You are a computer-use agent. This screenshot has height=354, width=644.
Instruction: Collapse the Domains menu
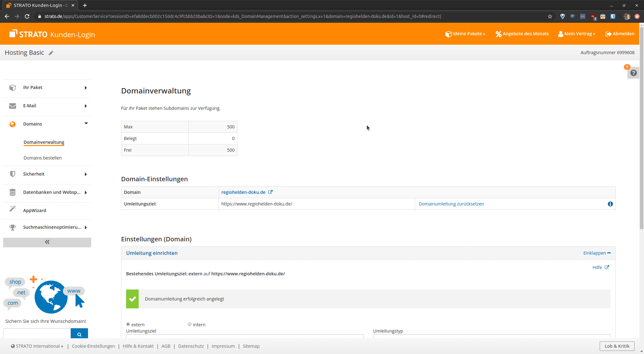[x=86, y=123]
